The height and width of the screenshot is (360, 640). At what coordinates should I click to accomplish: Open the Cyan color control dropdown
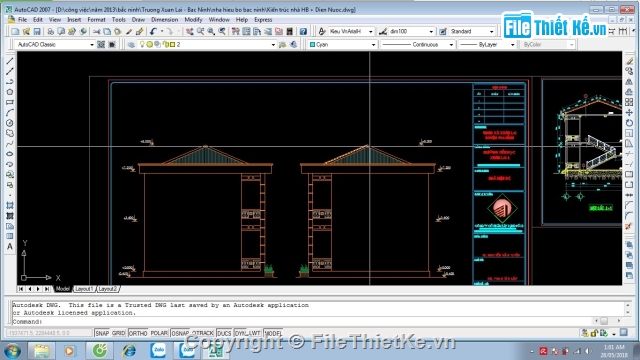(342, 44)
